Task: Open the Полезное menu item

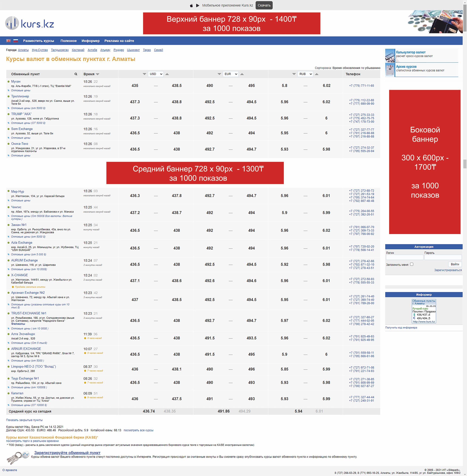Action: coord(68,41)
